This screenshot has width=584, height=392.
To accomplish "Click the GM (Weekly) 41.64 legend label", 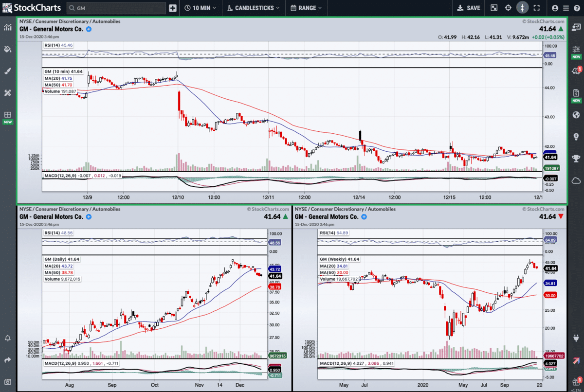I will pos(339,259).
